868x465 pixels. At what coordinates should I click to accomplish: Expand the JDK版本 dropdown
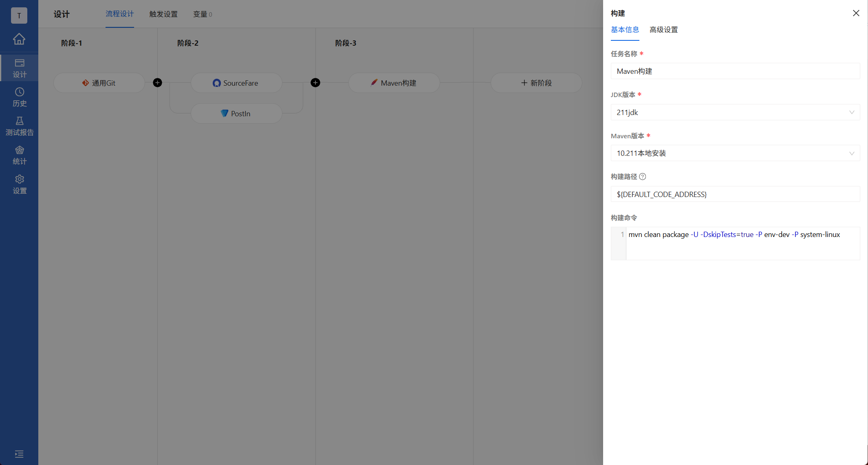point(735,112)
